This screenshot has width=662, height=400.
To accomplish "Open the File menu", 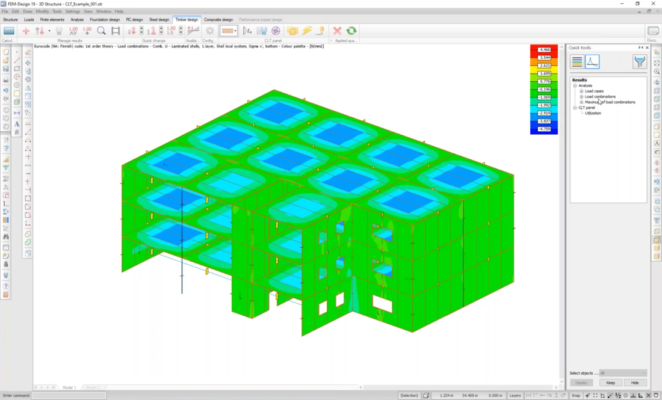I will click(5, 11).
